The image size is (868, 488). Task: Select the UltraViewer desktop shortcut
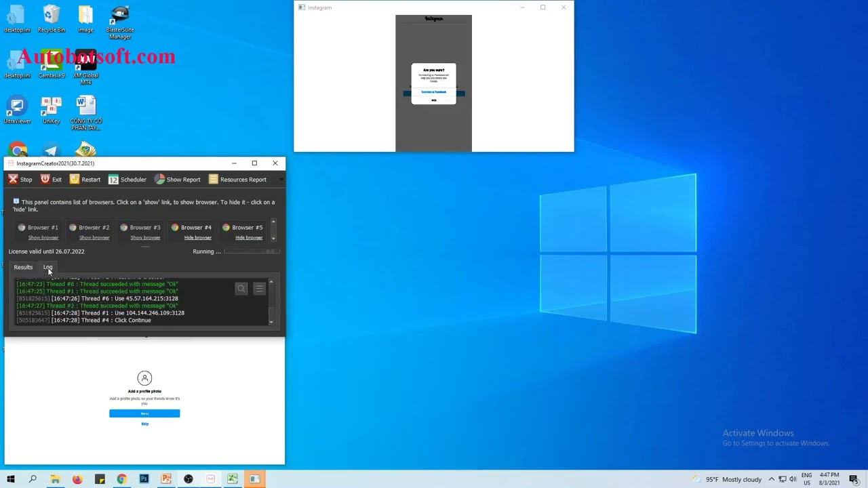pyautogui.click(x=17, y=110)
